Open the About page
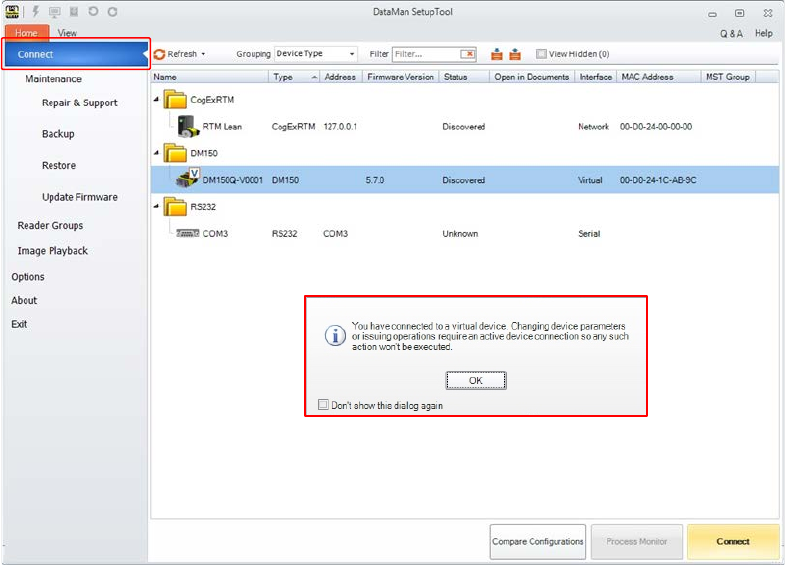 [24, 300]
